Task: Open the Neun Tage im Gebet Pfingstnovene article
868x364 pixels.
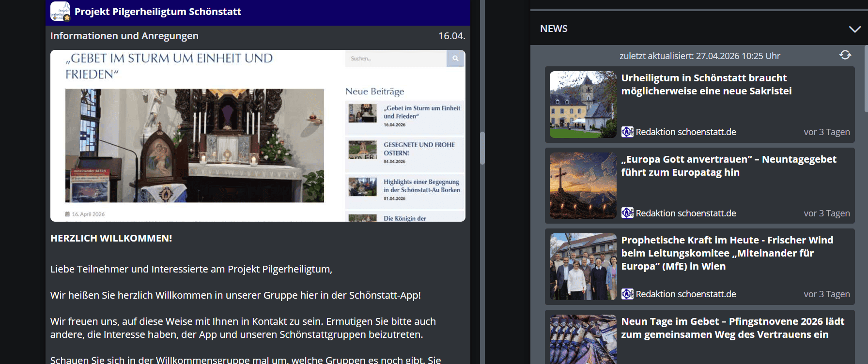Action: [732, 328]
